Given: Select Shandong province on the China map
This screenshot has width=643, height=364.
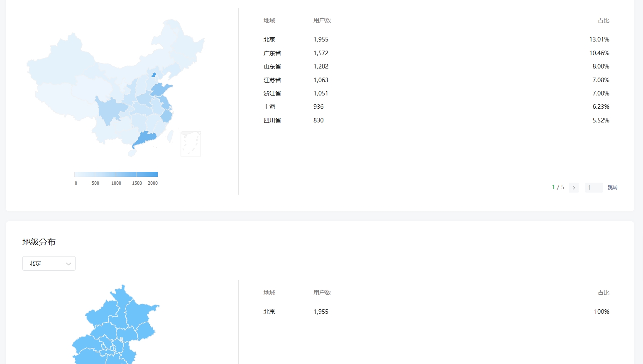Looking at the screenshot, I should [x=160, y=89].
